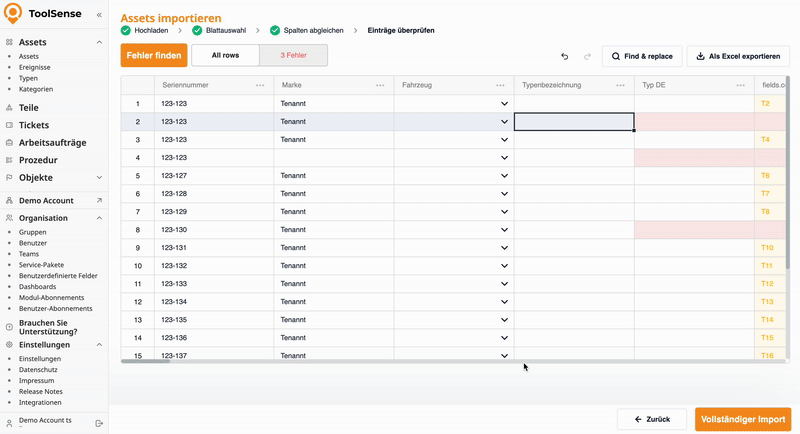Open Fahrzeug dropdown in row 5
This screenshot has width=800, height=434.
coord(504,176)
